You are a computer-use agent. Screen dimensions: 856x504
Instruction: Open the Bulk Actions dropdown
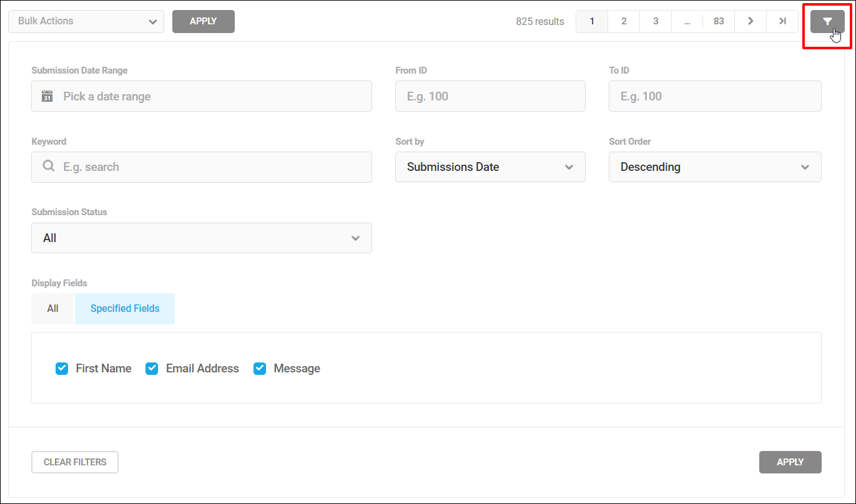pos(86,21)
